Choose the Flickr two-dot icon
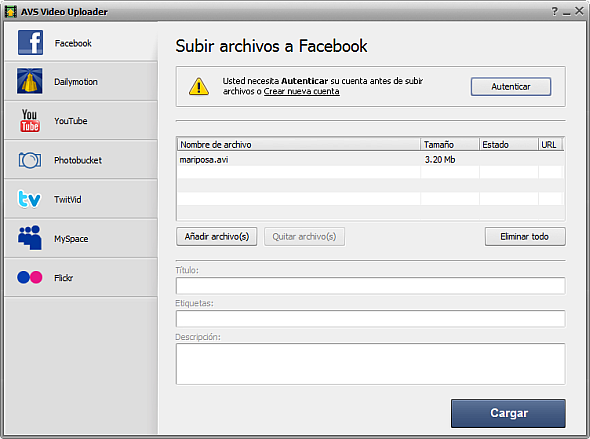 30,277
